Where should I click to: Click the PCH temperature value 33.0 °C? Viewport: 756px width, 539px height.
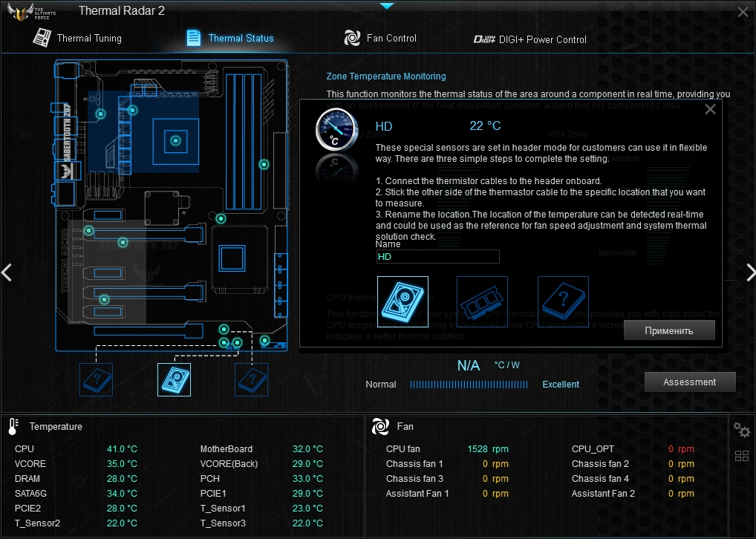tap(307, 479)
